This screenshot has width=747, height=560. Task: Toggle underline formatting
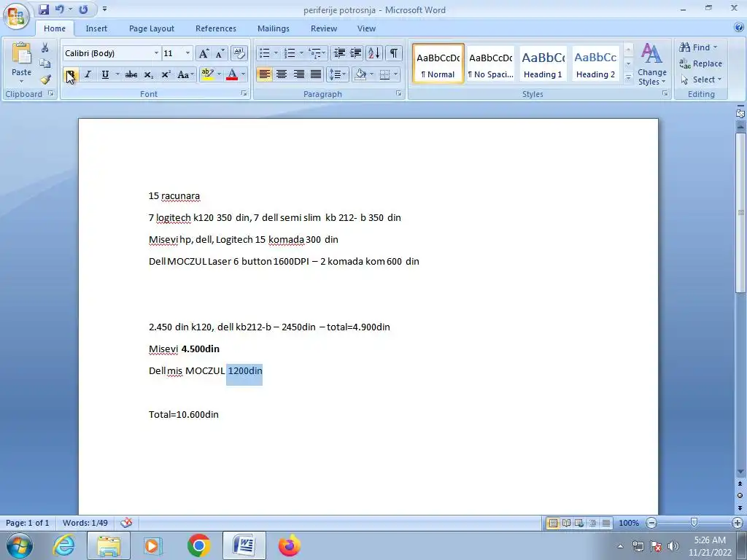105,74
